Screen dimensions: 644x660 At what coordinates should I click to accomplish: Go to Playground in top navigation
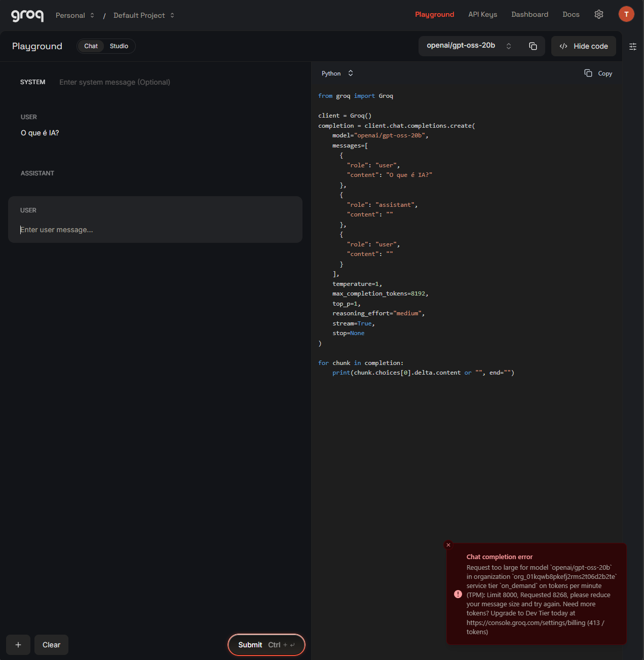[x=435, y=14]
